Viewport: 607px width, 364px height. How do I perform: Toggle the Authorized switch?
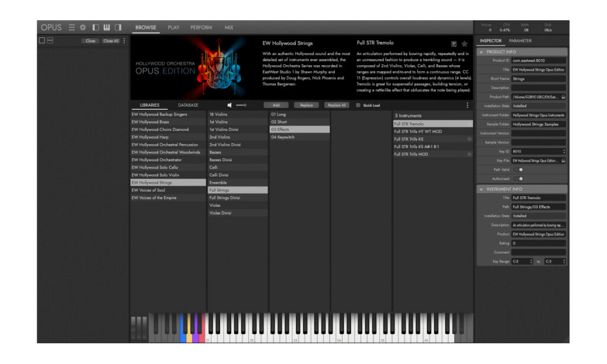point(519,179)
